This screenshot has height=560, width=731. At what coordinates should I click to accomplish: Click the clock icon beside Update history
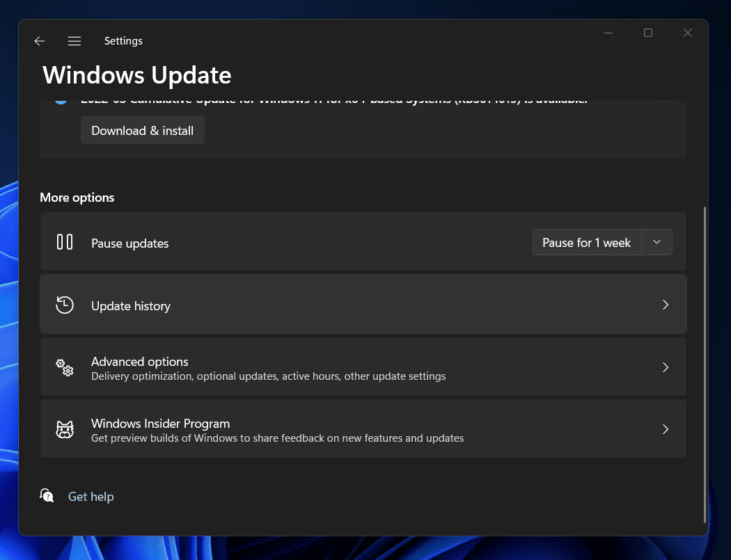(64, 305)
